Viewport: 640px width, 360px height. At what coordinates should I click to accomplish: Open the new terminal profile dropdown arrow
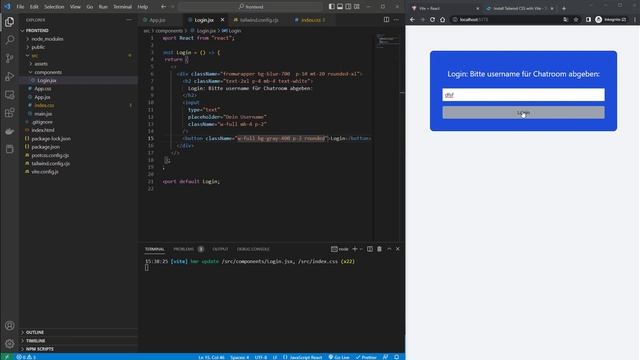(x=361, y=249)
